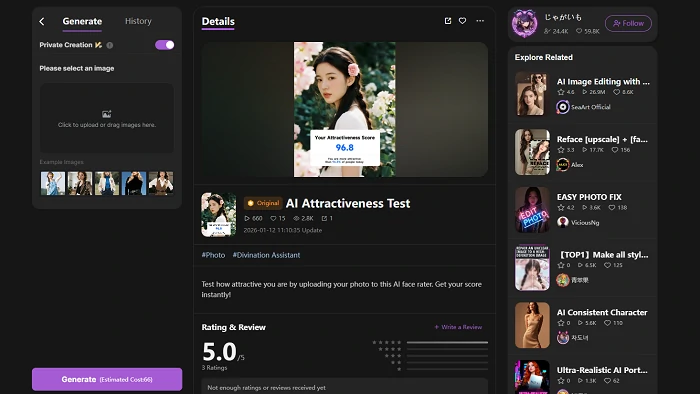Open the Attractiveness Score preview image
The height and width of the screenshot is (394, 700).
pos(345,109)
